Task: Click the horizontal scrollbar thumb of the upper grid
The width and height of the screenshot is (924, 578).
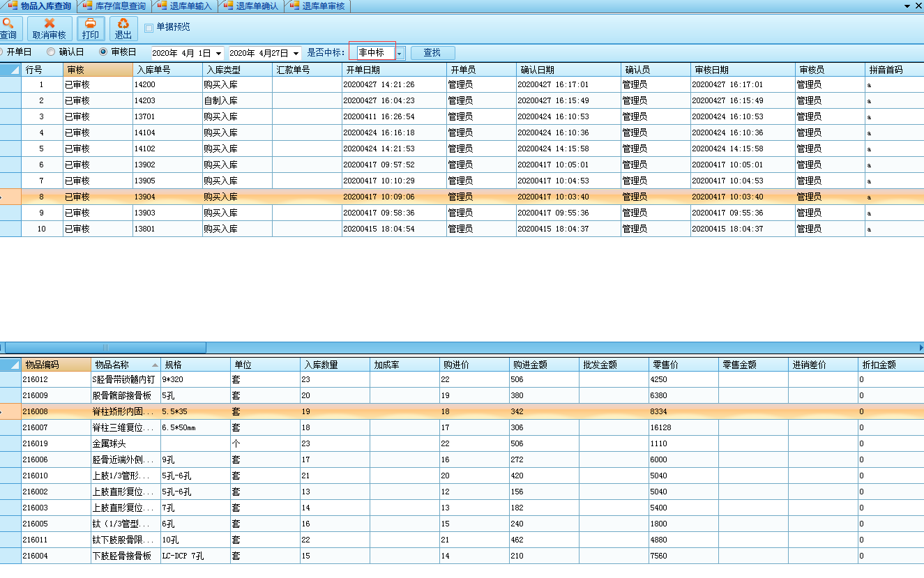Action: (x=105, y=347)
